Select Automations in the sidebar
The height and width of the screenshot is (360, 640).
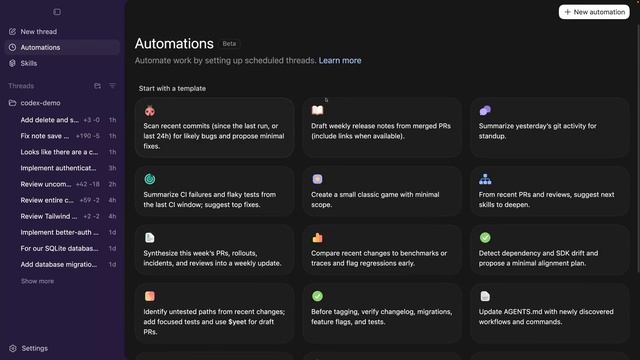(62, 47)
